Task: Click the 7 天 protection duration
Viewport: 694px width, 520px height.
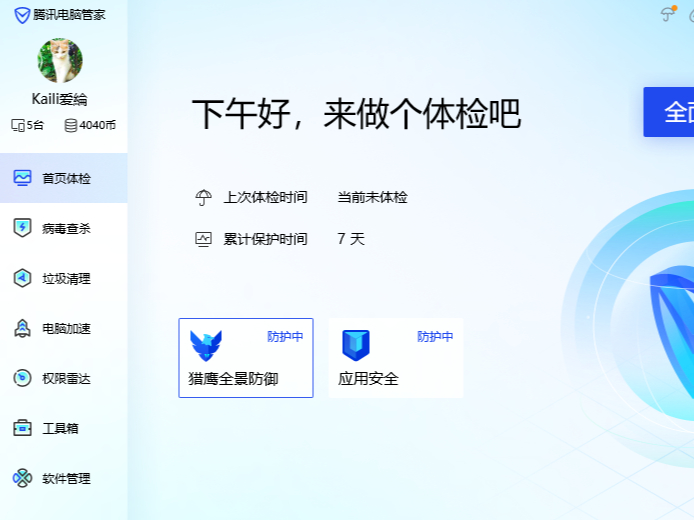Action: pos(351,239)
